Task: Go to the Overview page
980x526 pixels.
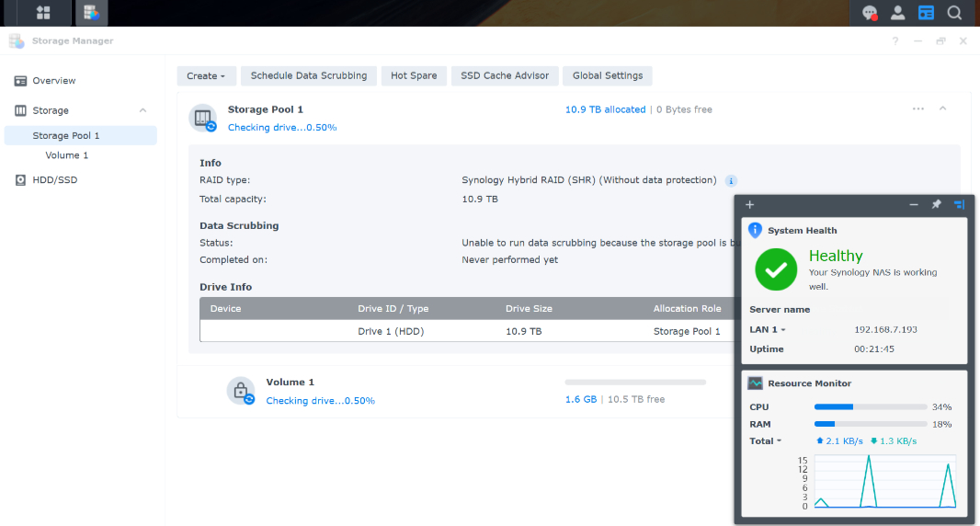Action: [x=53, y=81]
